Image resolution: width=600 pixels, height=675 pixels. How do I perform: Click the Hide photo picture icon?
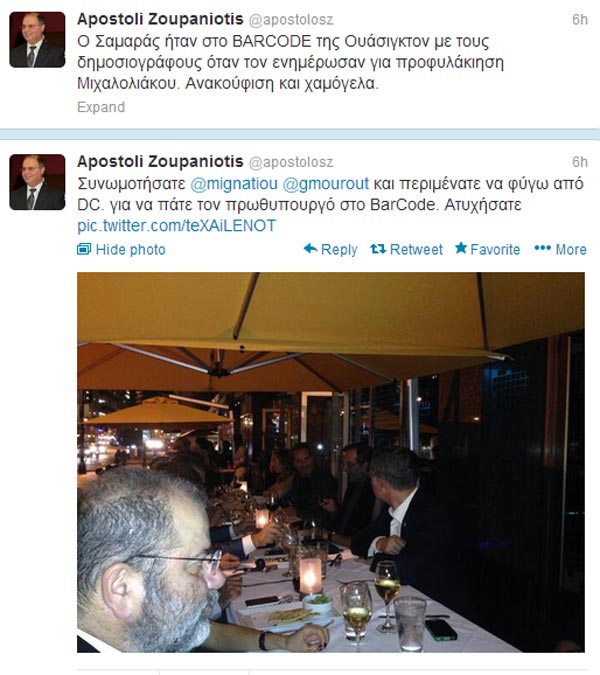point(84,249)
